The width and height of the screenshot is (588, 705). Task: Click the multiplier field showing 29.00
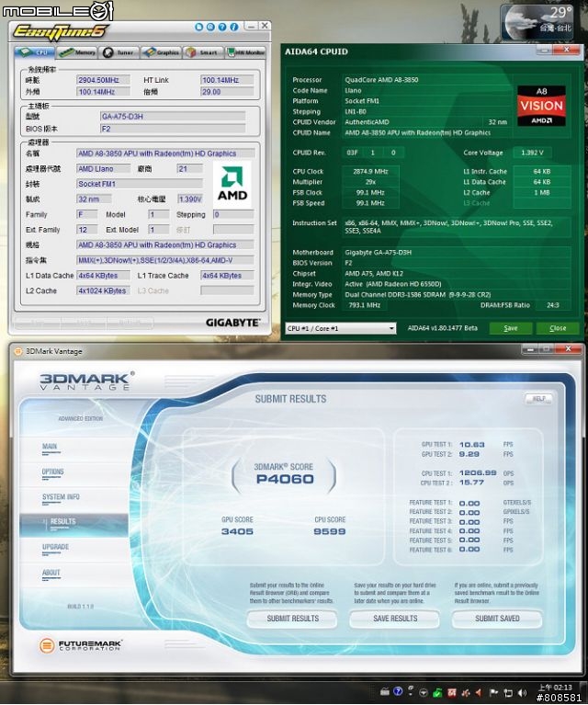coord(227,92)
